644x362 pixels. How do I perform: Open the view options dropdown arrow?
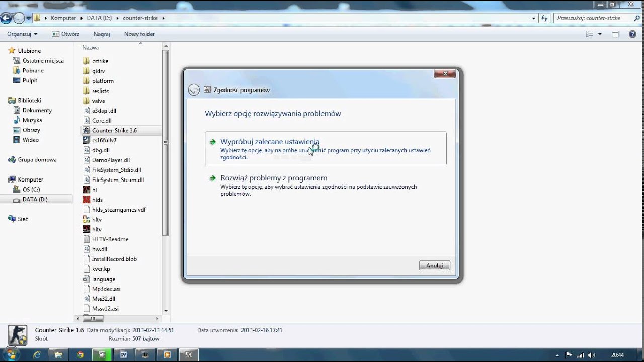click(600, 34)
